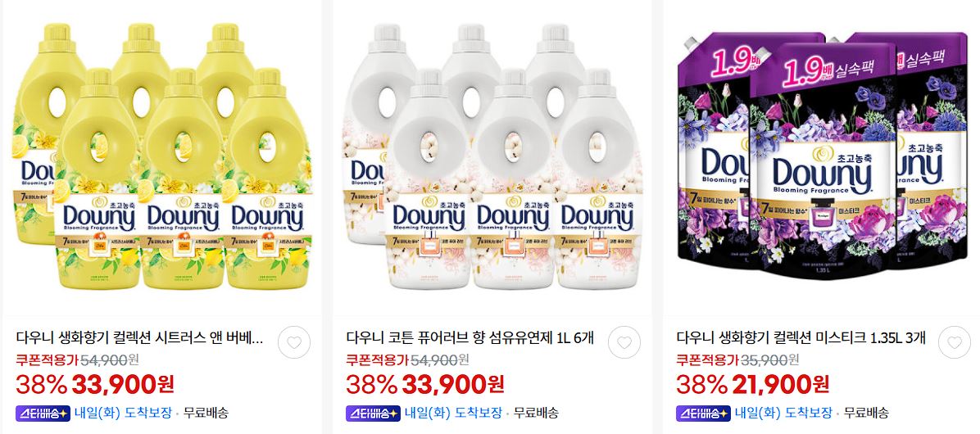The height and width of the screenshot is (434, 980).
Task: Click star delivery badge under cotton product
Action: (x=373, y=413)
